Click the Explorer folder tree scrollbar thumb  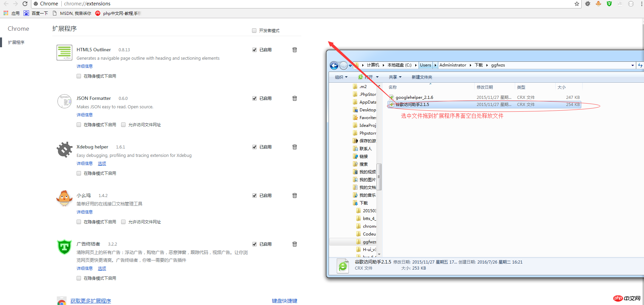379,177
